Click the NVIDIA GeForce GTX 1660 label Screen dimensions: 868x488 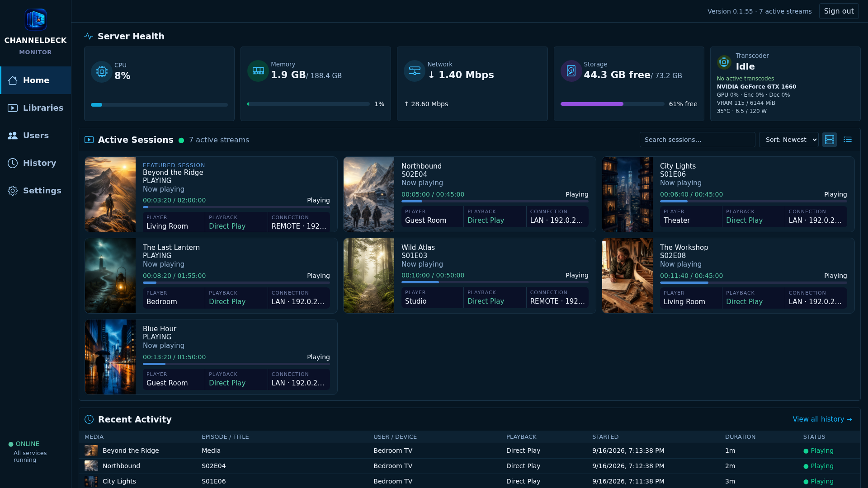click(x=756, y=87)
